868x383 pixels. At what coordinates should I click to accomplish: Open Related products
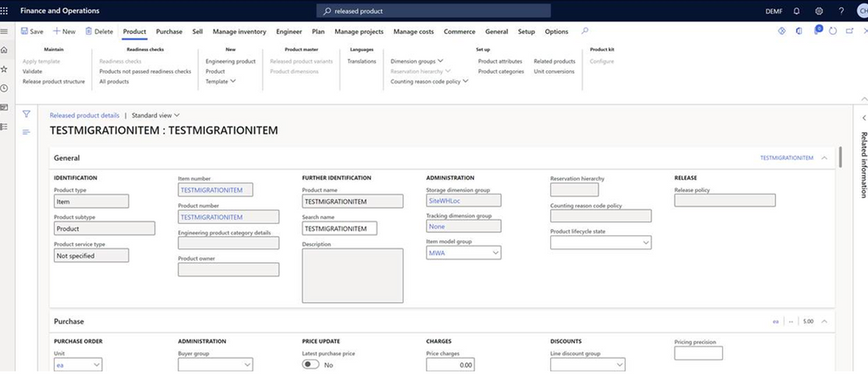click(x=555, y=62)
